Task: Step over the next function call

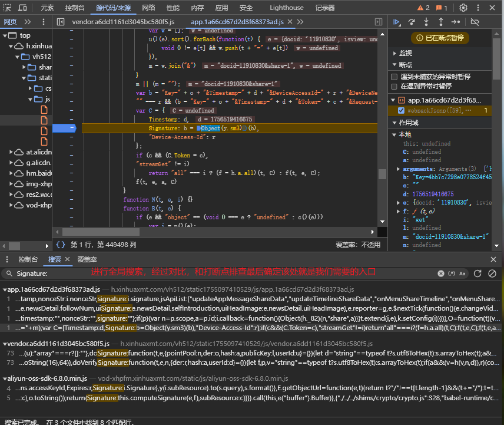Action: click(412, 22)
